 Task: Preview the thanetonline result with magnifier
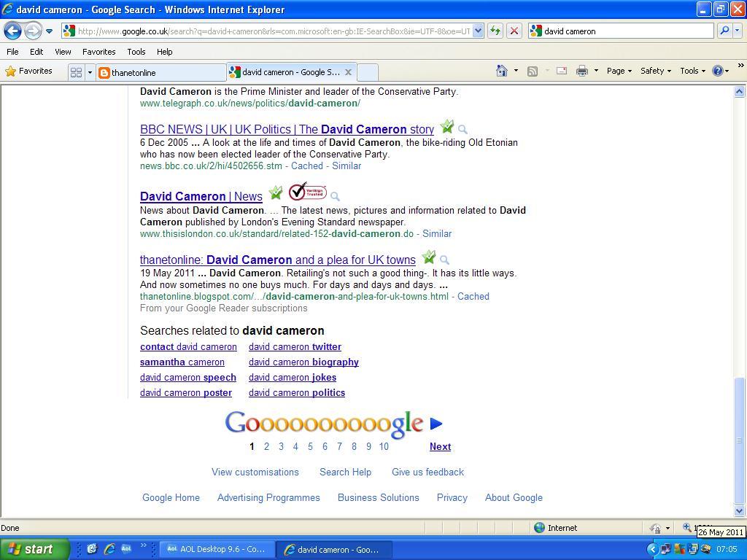444,260
